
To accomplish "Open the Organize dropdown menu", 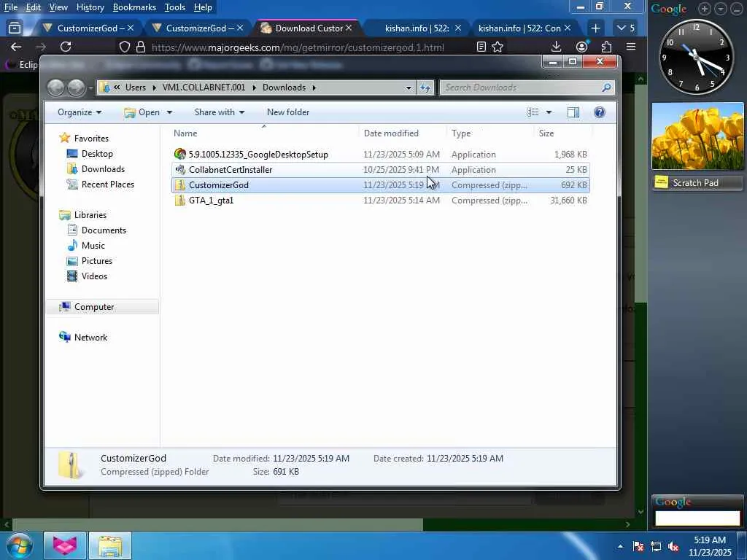I will point(79,112).
